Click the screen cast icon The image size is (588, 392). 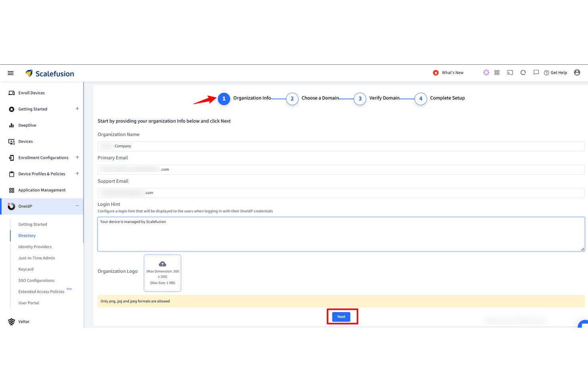pyautogui.click(x=510, y=73)
